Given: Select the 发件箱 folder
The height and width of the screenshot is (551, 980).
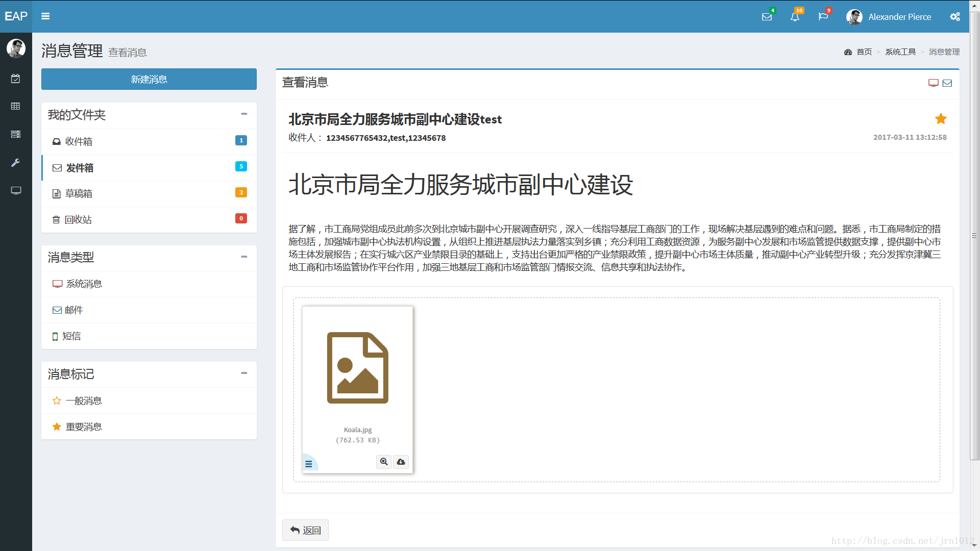Looking at the screenshot, I should 149,168.
